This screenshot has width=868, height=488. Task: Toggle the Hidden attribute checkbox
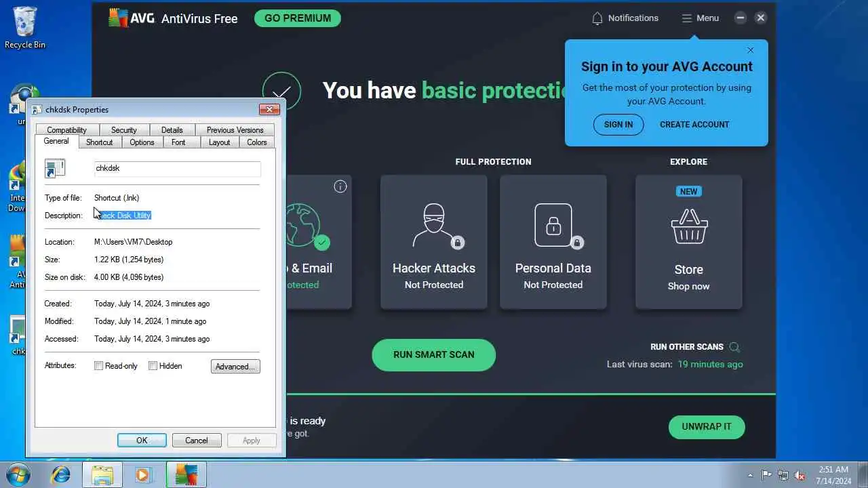pos(153,366)
